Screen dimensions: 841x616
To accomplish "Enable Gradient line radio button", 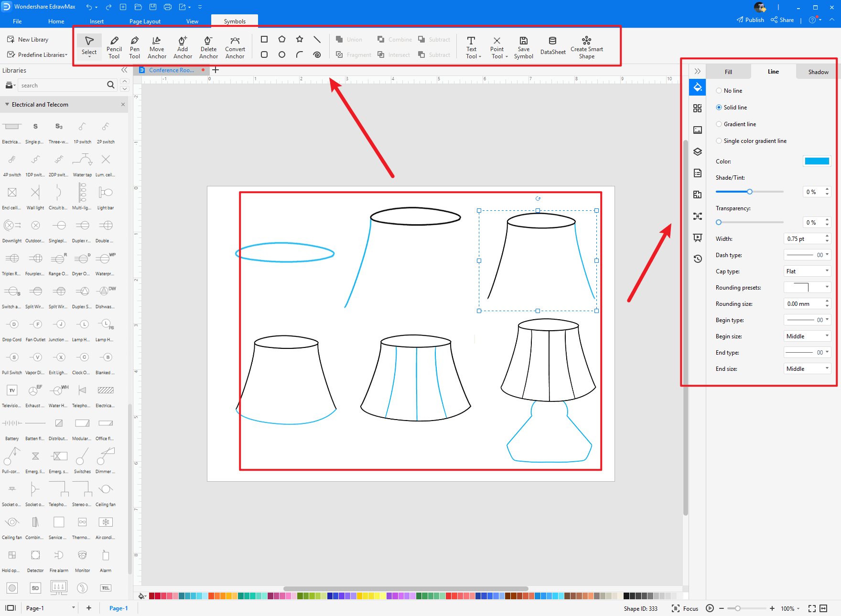I will [719, 124].
